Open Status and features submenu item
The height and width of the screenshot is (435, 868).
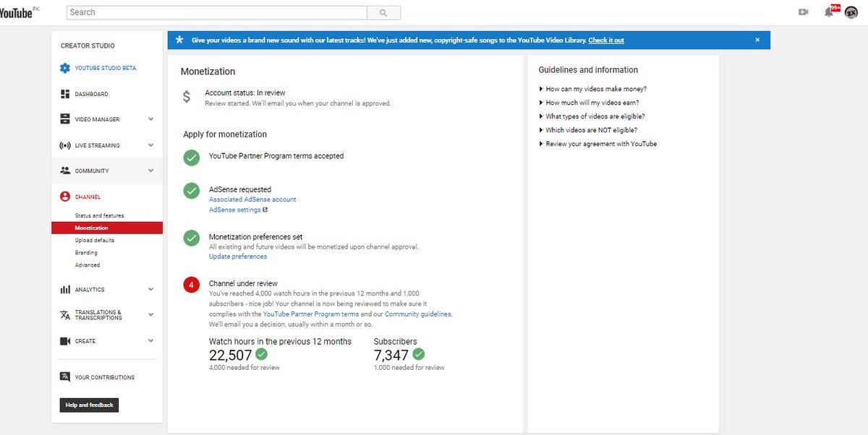99,215
